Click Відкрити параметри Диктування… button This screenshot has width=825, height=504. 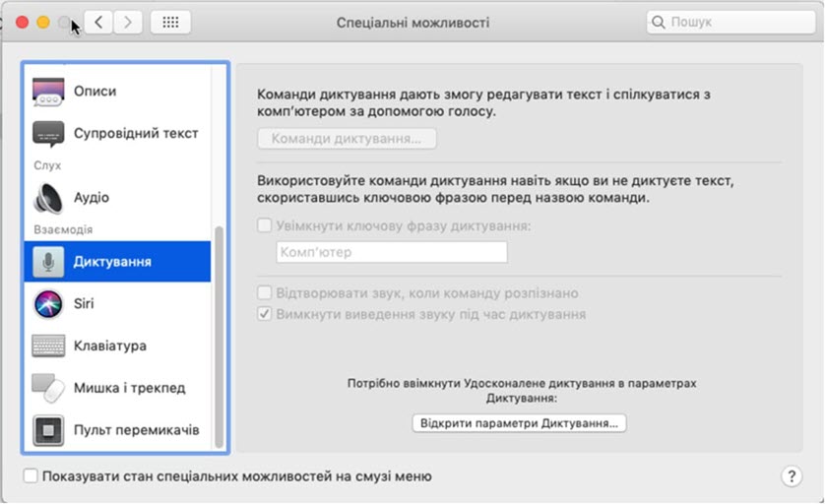click(x=519, y=423)
